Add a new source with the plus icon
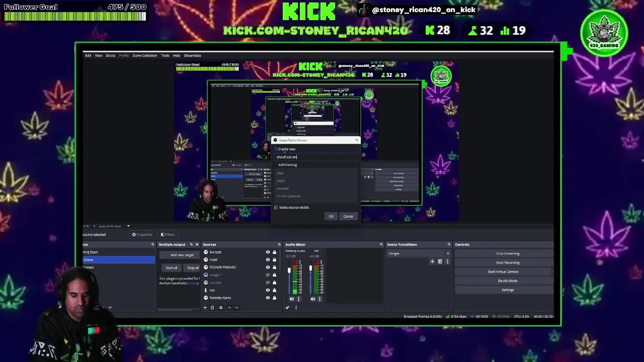 [x=205, y=307]
